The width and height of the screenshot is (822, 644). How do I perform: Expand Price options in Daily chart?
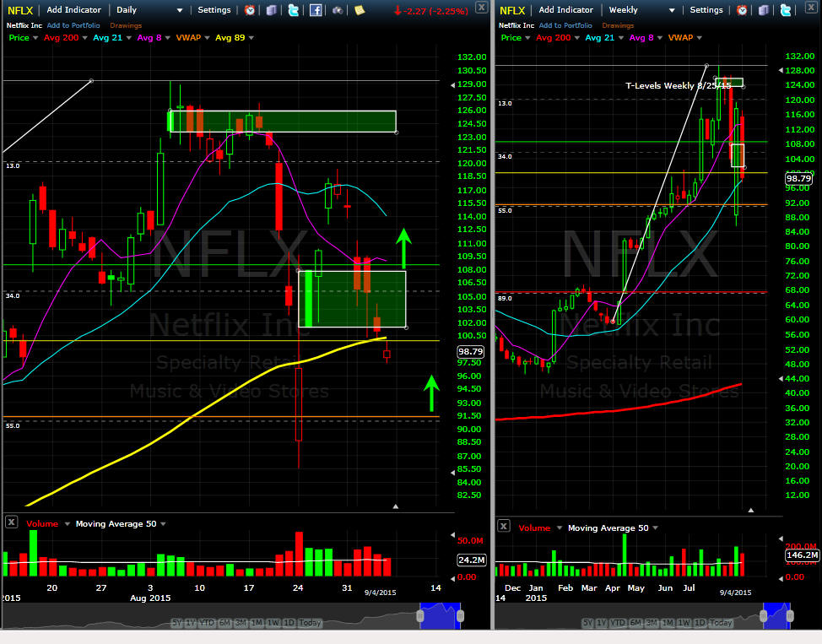(35, 38)
